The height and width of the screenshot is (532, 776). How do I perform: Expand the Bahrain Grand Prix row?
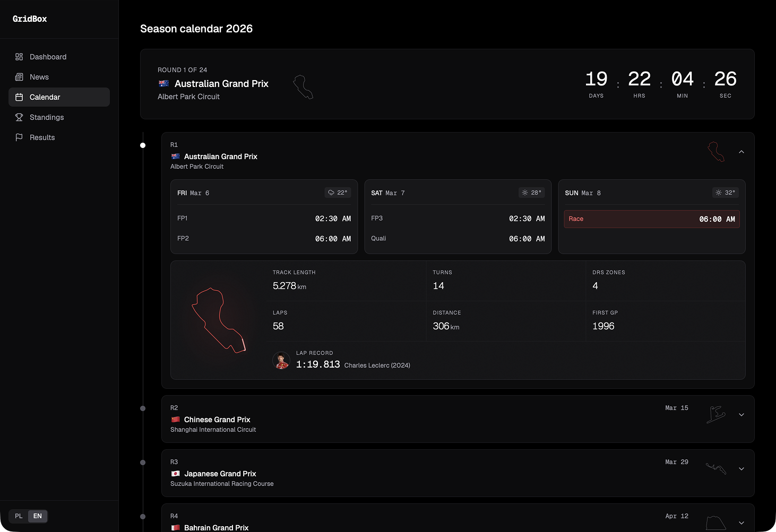(x=741, y=522)
